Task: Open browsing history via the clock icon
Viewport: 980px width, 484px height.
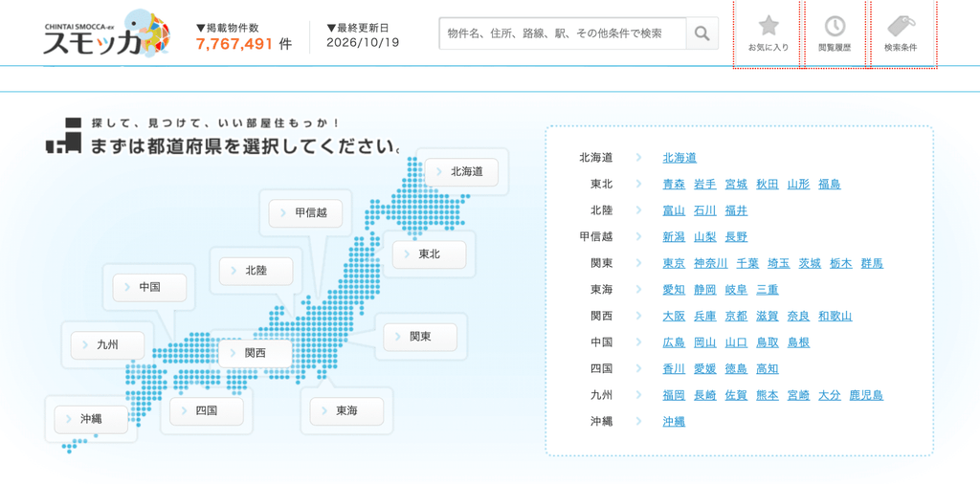Action: click(x=835, y=33)
